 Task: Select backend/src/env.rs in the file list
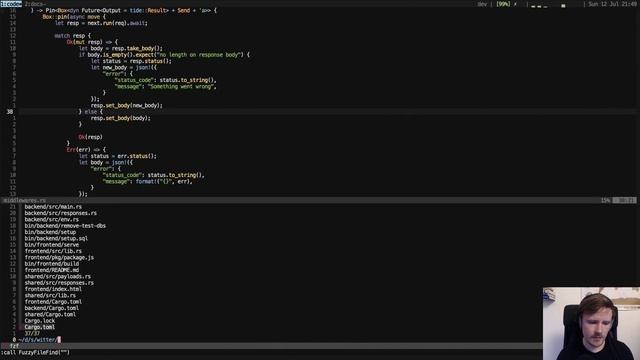[x=51, y=219]
